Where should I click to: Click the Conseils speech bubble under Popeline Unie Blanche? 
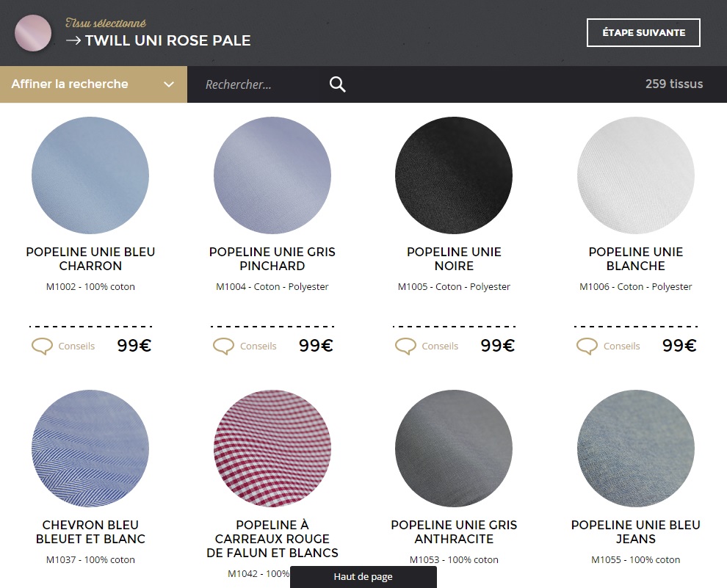pos(587,346)
